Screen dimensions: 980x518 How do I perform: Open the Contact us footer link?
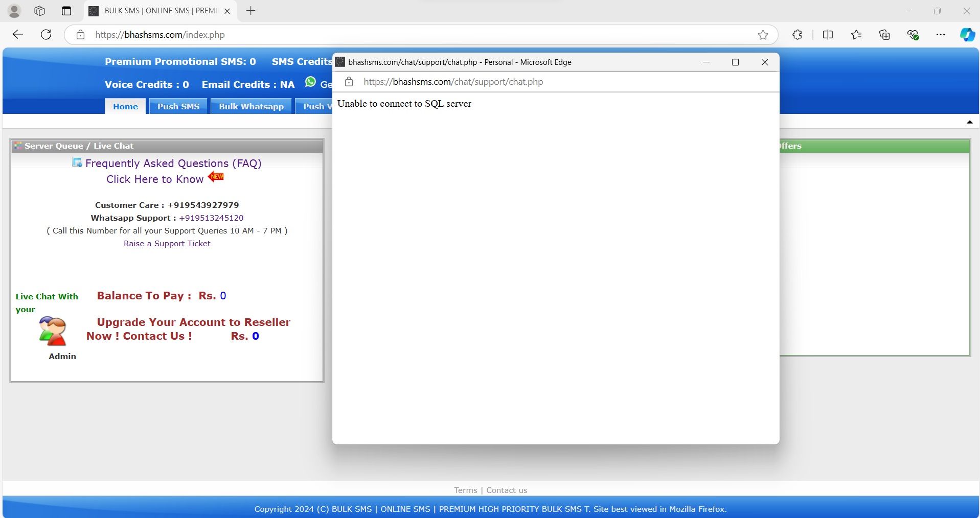507,490
